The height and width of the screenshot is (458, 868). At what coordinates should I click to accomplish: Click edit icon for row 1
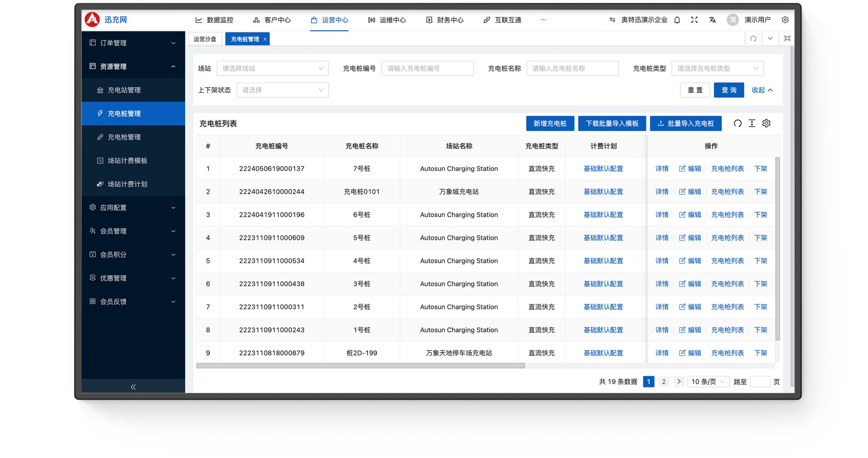(x=682, y=169)
